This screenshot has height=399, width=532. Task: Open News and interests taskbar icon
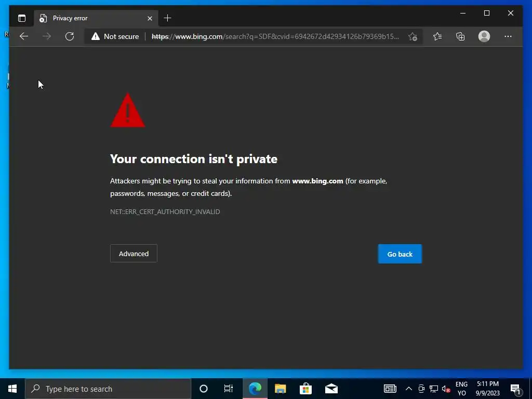coord(390,389)
